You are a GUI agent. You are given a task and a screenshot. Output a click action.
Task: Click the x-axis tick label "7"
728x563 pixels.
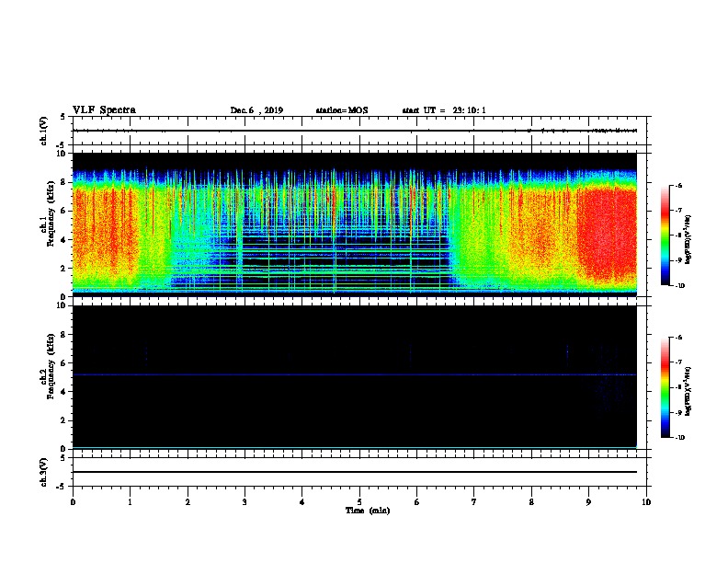pyautogui.click(x=474, y=502)
